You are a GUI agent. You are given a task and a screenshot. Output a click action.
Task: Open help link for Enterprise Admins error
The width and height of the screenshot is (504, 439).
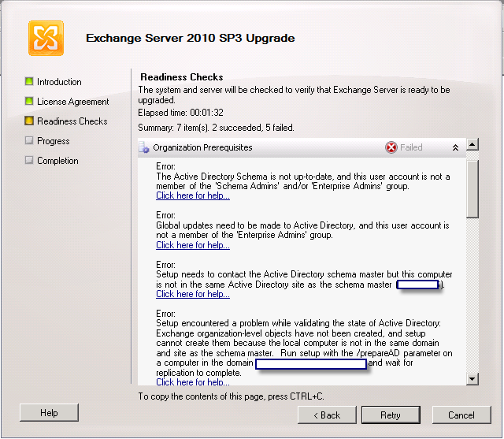click(193, 245)
